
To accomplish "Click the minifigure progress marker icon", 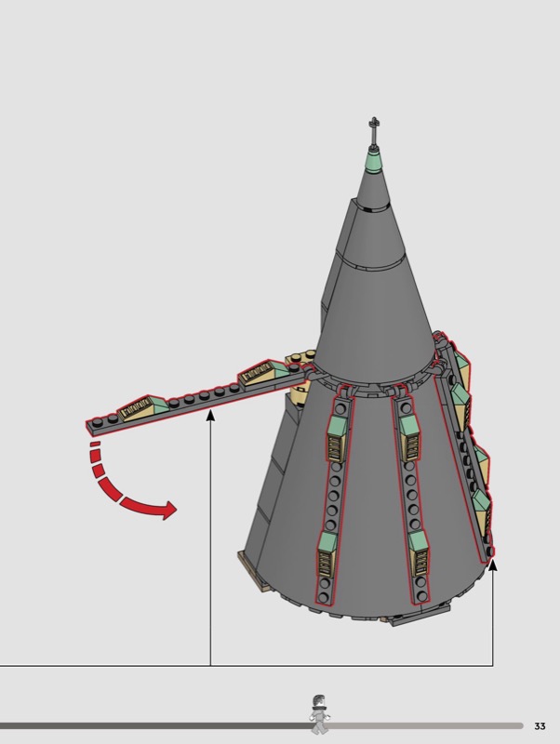I will tap(320, 713).
